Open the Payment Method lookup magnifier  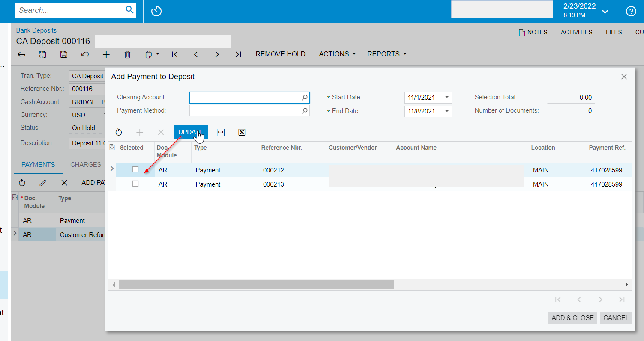(x=305, y=111)
